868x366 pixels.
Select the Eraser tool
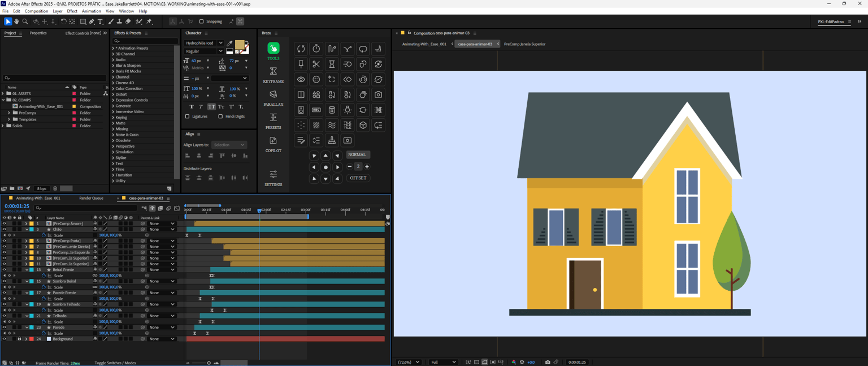(128, 21)
